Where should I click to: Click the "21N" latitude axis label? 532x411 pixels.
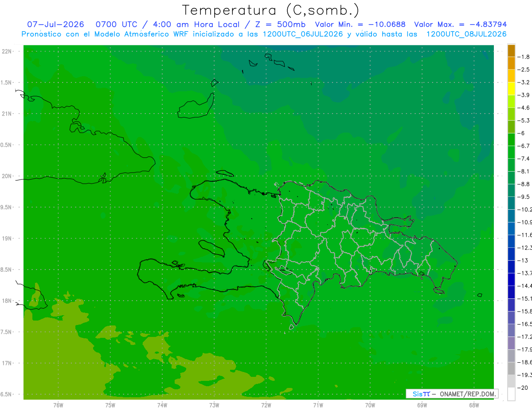pyautogui.click(x=8, y=114)
